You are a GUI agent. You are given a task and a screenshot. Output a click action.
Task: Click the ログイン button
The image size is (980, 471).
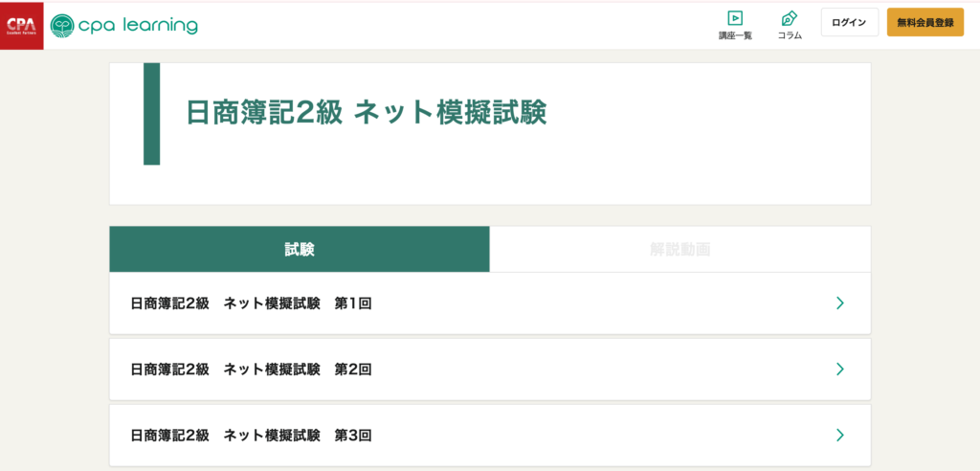point(850,23)
